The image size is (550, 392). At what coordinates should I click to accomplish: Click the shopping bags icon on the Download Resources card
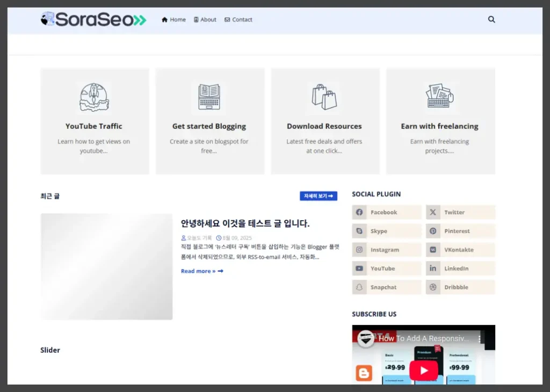(x=324, y=97)
